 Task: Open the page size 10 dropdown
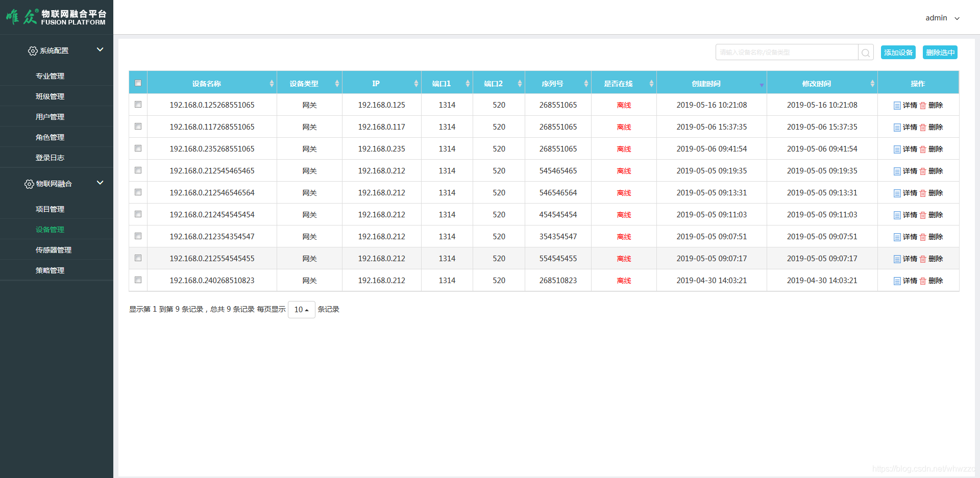tap(301, 310)
